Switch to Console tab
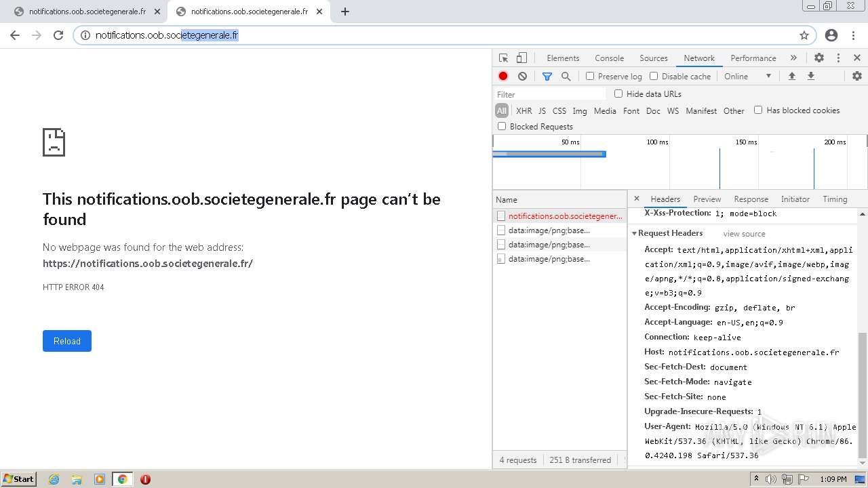This screenshot has height=488, width=868. pyautogui.click(x=609, y=58)
